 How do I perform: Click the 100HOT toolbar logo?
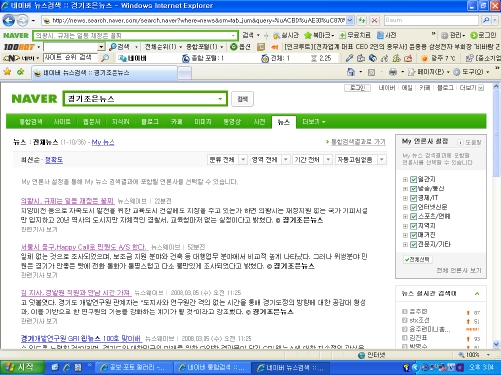coord(19,47)
